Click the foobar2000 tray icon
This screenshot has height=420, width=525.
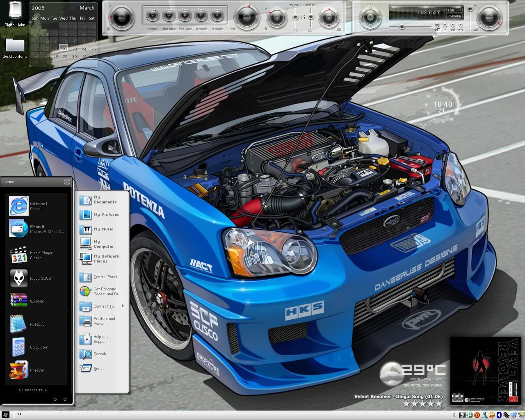click(x=462, y=415)
